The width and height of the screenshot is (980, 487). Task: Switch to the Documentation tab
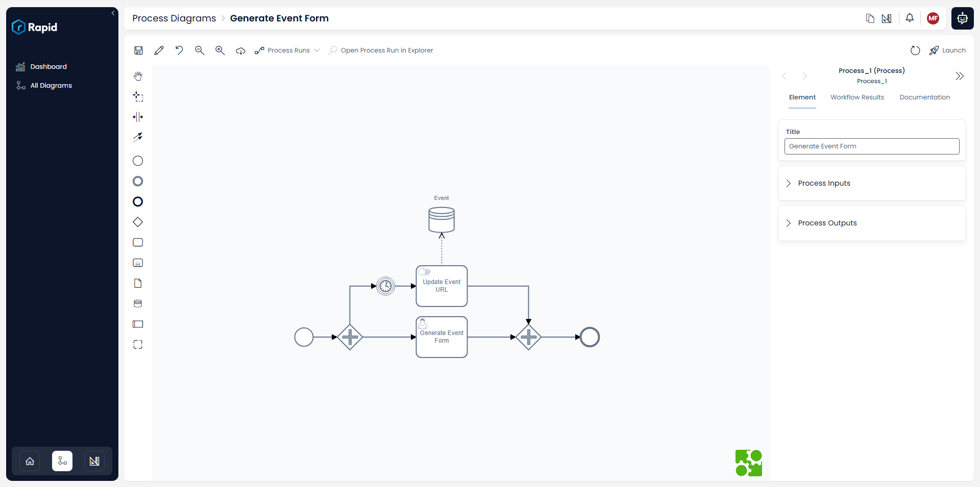925,97
